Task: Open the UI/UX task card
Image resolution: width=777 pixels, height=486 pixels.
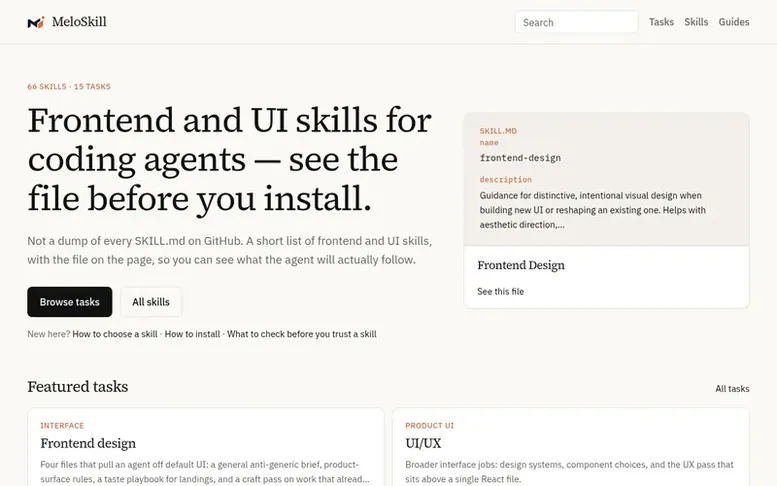Action: pos(570,447)
